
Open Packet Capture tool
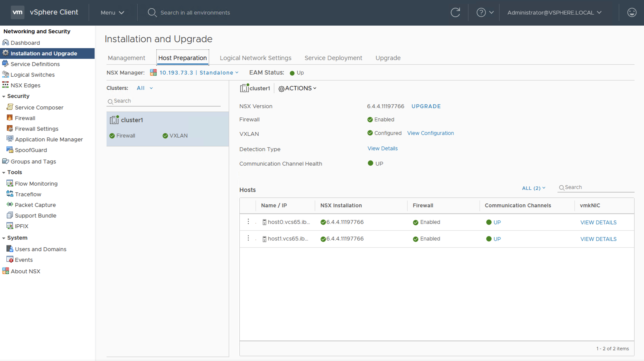point(35,205)
